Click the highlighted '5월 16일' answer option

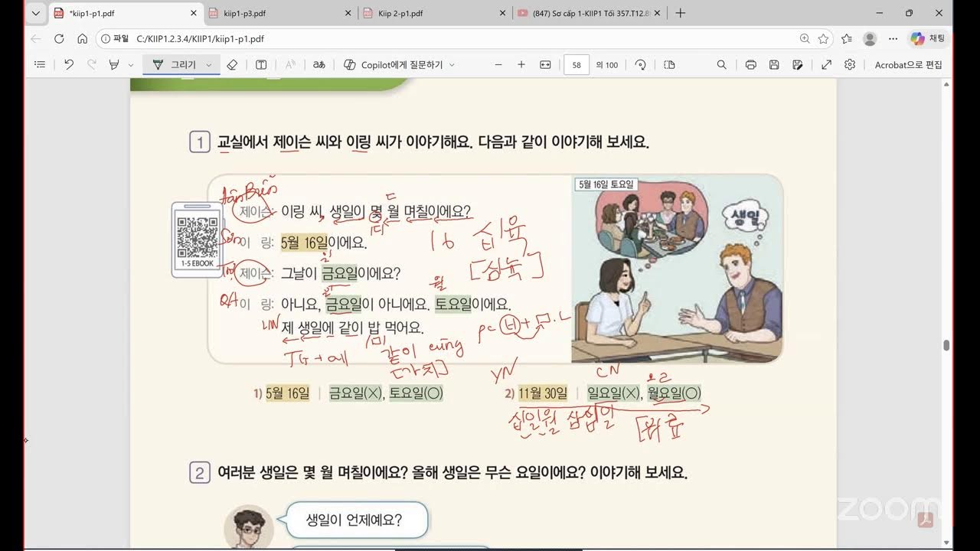[x=288, y=393]
